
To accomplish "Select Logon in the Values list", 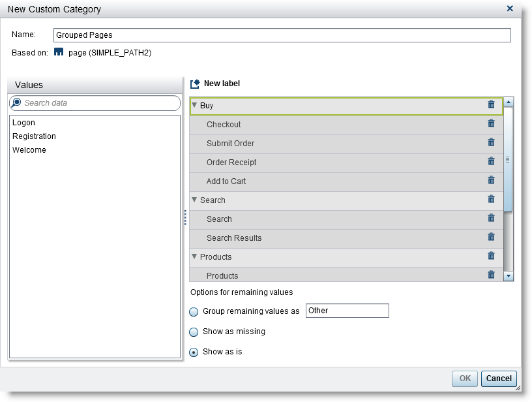I will tap(24, 123).
